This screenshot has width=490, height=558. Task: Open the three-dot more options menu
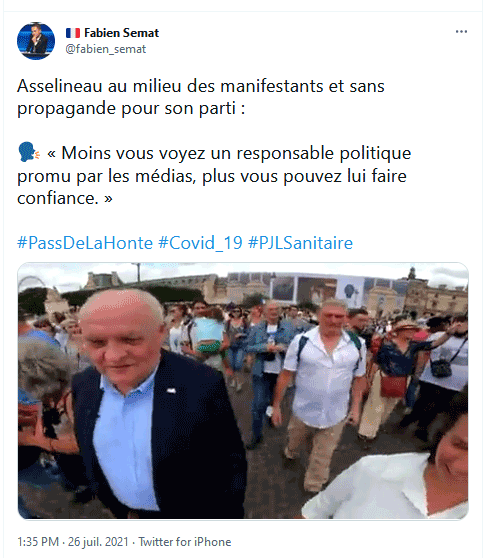tap(461, 32)
